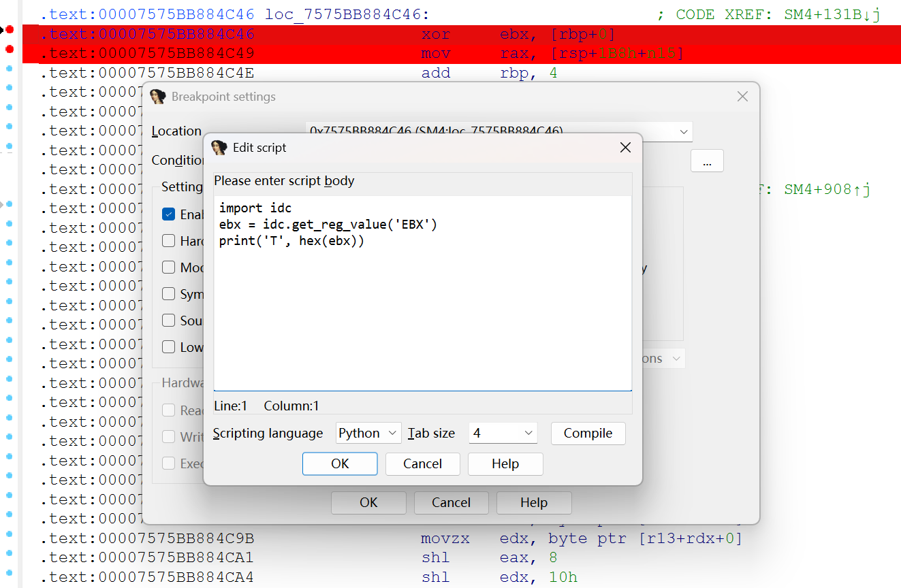Viewport: 901px width, 588px height.
Task: Confirm the script with OK in Edit script
Action: tap(340, 463)
